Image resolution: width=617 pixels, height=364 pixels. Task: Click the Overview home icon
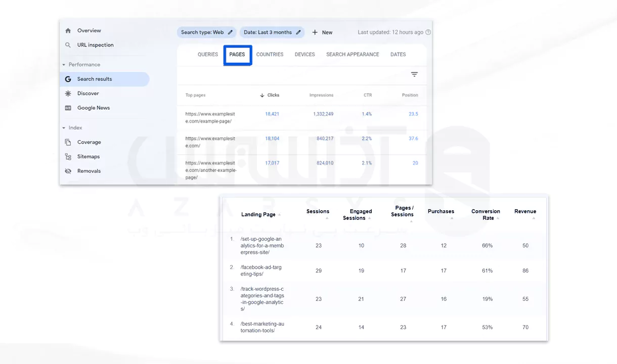[x=68, y=31]
